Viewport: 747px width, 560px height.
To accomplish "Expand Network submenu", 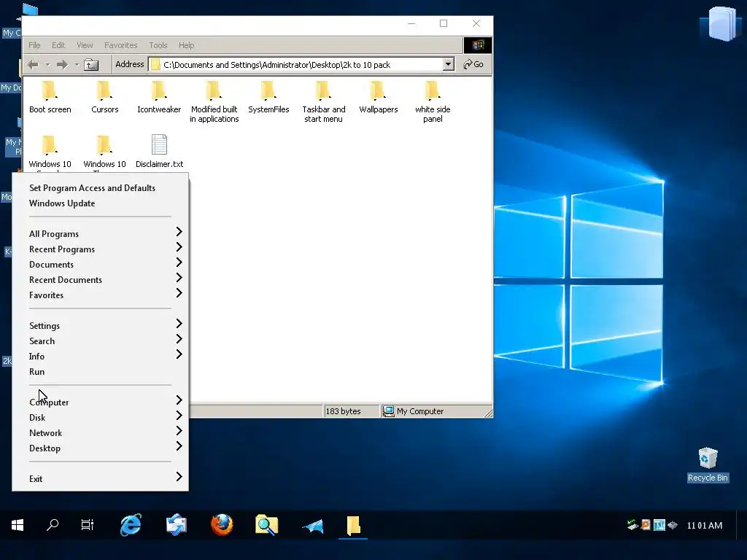I will [100, 432].
